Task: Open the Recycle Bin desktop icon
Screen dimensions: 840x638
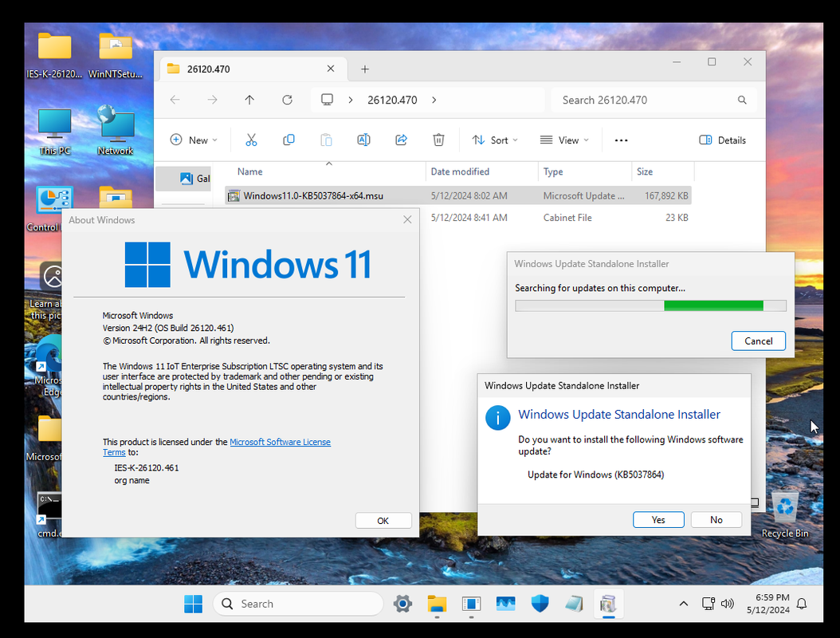Action: tap(785, 514)
